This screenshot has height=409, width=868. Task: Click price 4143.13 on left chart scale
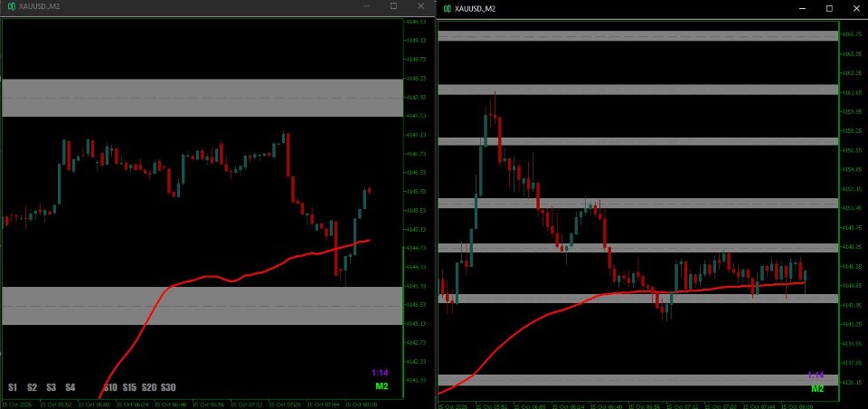416,324
